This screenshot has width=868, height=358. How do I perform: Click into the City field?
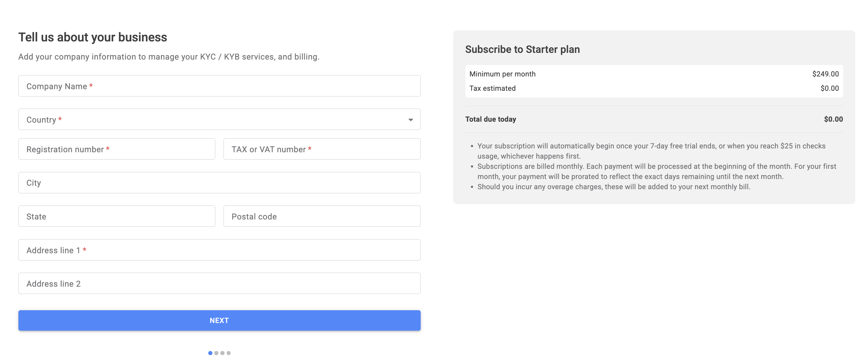219,183
